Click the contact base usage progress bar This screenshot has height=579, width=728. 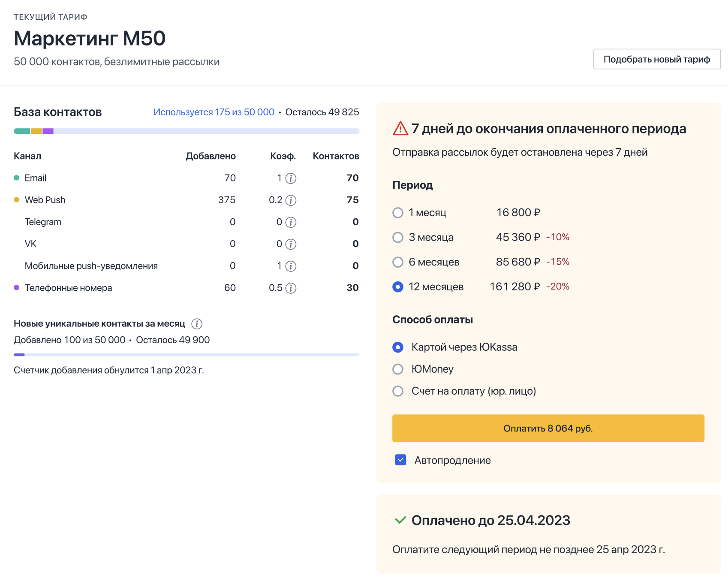[x=186, y=131]
